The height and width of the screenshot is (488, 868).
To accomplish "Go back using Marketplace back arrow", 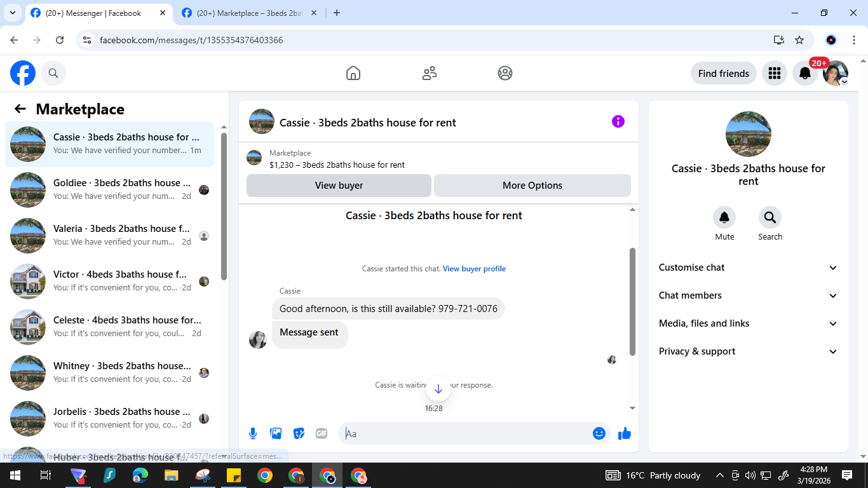I will pyautogui.click(x=20, y=109).
